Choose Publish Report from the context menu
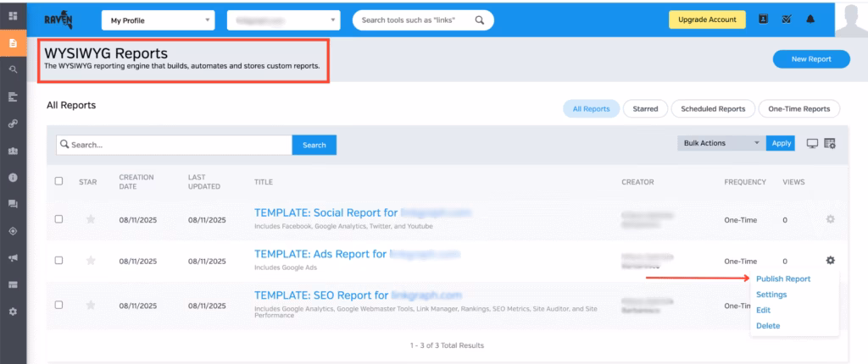 (x=782, y=279)
